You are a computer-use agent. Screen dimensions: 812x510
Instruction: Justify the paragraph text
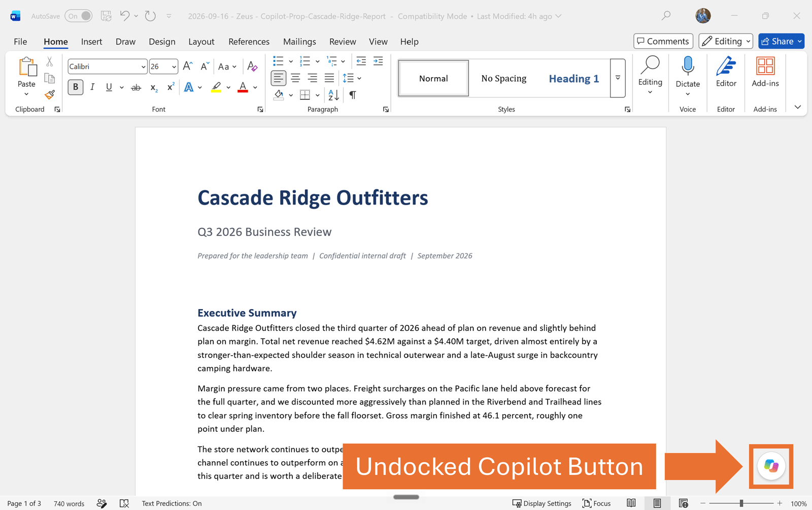329,78
